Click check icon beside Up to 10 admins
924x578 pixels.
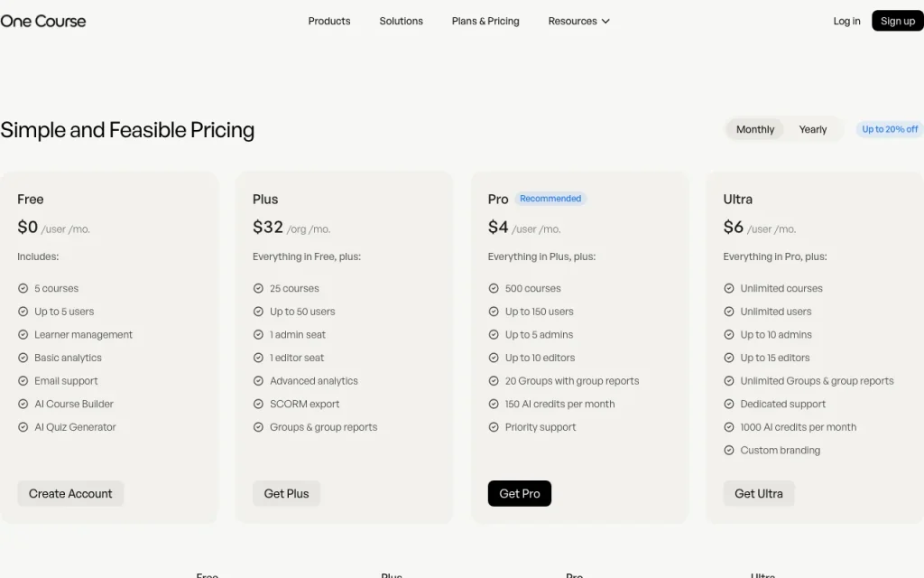729,334
